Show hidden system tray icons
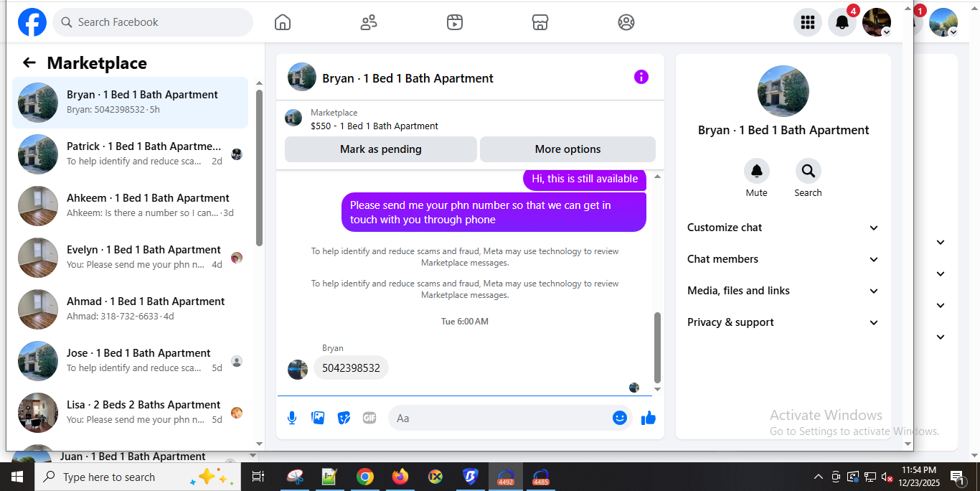The image size is (980, 491). click(818, 477)
